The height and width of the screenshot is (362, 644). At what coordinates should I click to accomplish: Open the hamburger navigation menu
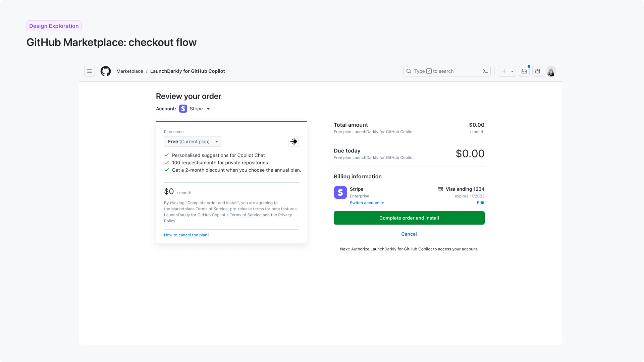click(89, 71)
